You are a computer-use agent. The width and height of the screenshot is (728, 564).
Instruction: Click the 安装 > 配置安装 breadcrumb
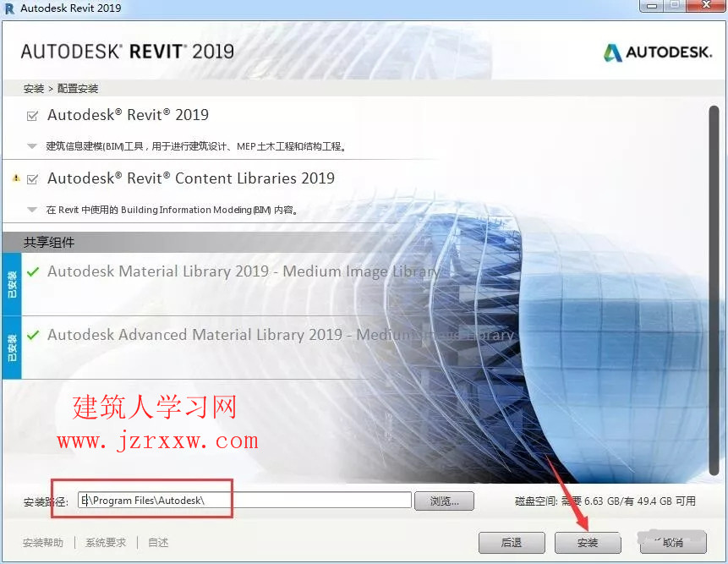[61, 88]
